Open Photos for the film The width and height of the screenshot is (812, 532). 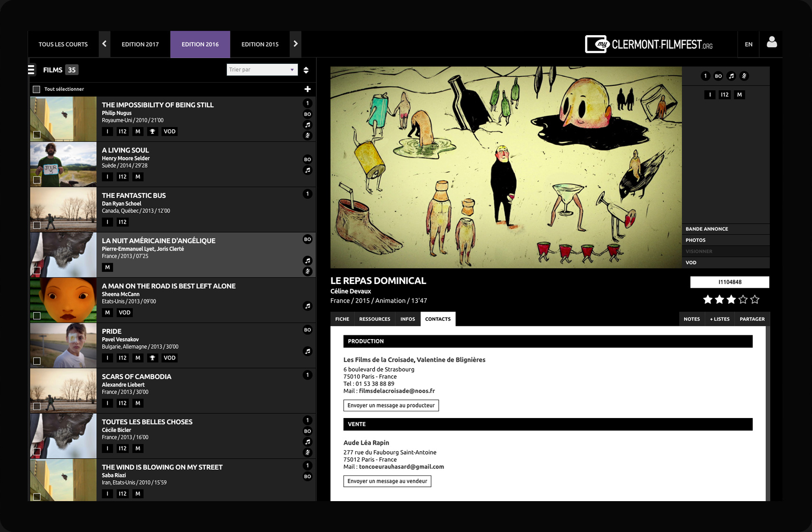click(x=726, y=240)
